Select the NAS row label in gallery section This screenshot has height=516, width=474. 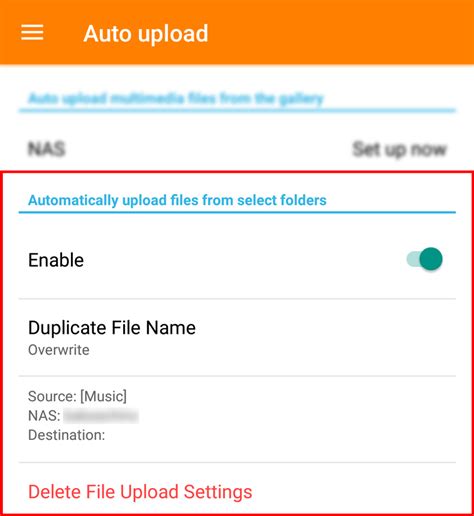46,149
